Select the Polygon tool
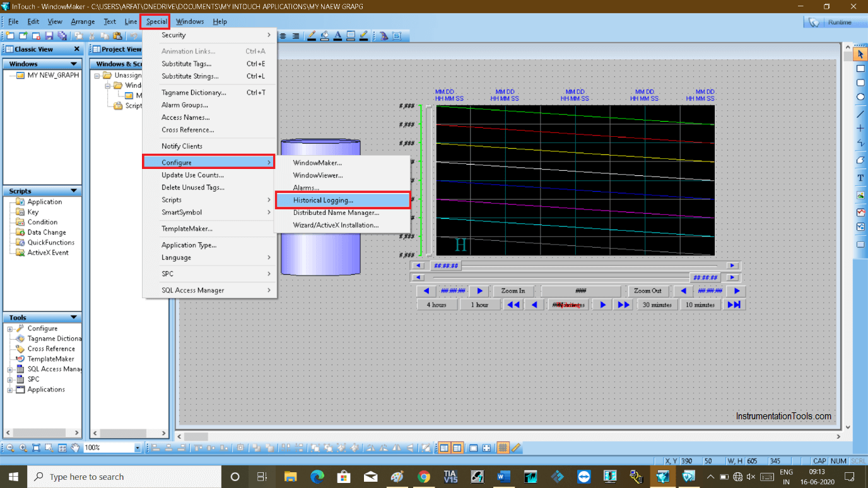Screen dimensions: 868x488 860,160
